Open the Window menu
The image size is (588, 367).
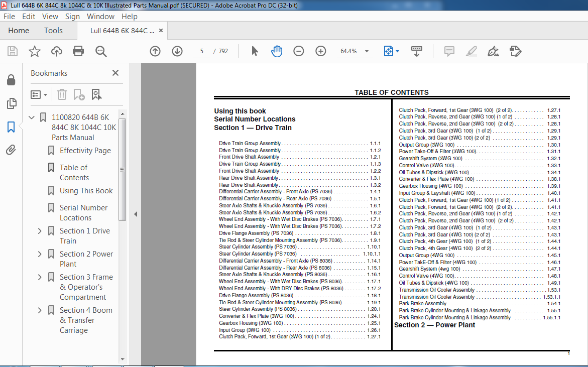pos(100,17)
